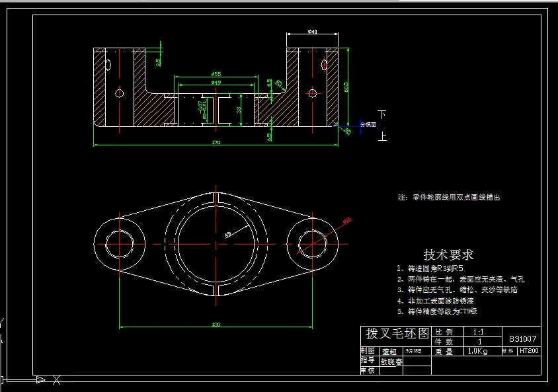Select the 2.5 dimension text

[158, 62]
